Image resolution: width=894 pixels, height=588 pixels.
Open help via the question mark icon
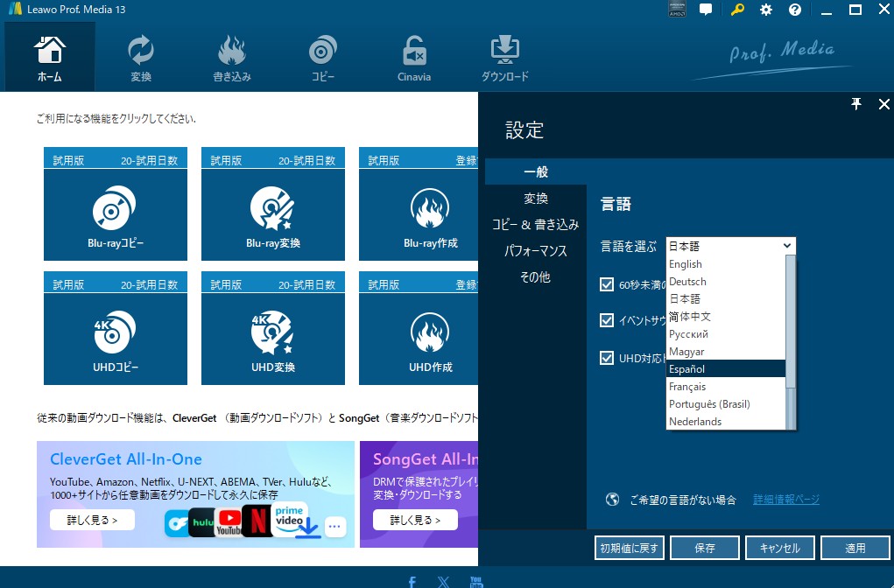[795, 10]
